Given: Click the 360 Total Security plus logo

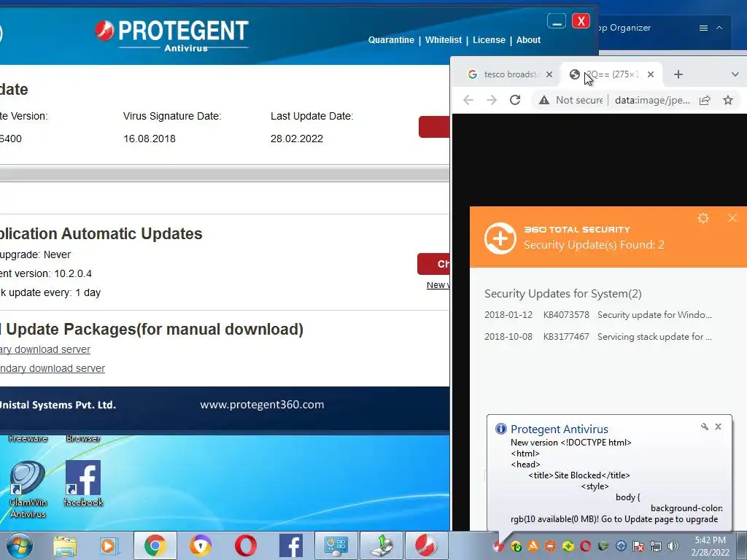Looking at the screenshot, I should (x=500, y=238).
